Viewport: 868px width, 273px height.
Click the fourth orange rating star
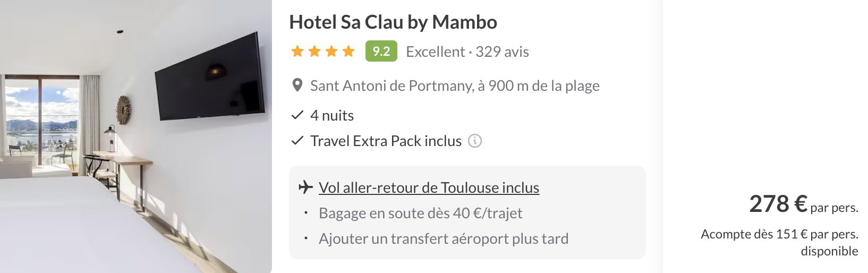pos(348,52)
